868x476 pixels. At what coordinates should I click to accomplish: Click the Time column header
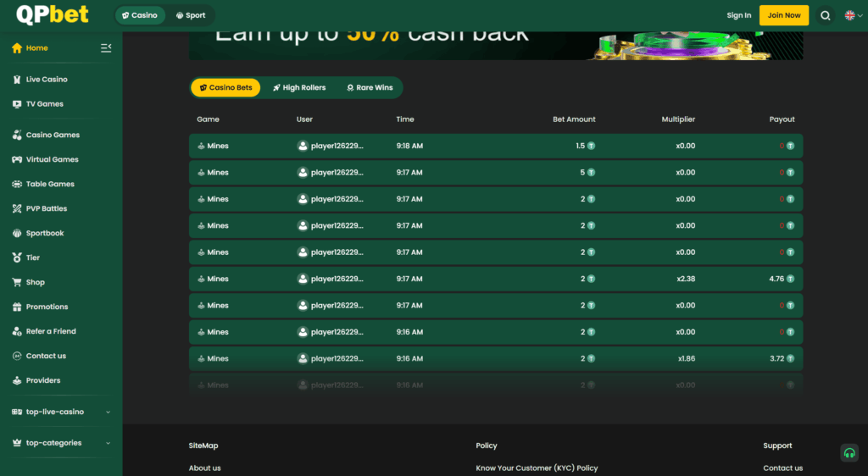[405, 119]
